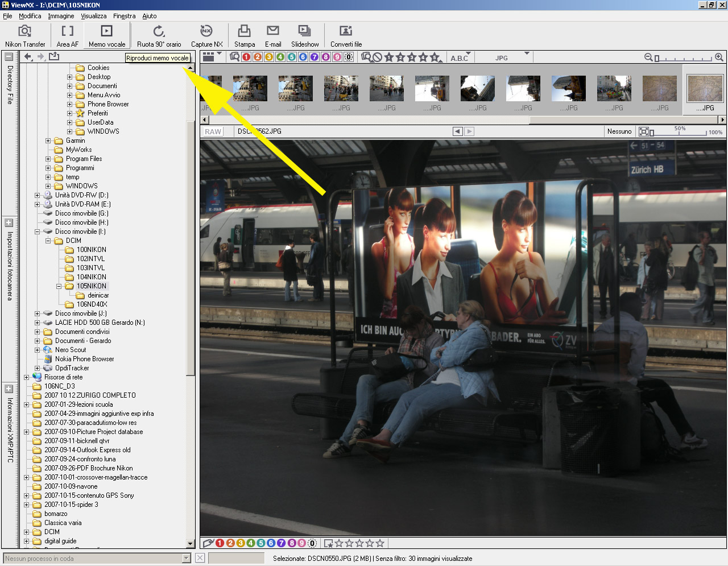This screenshot has height=566, width=728.
Task: Play the voice memo (Memo vocale)
Action: coord(107,36)
